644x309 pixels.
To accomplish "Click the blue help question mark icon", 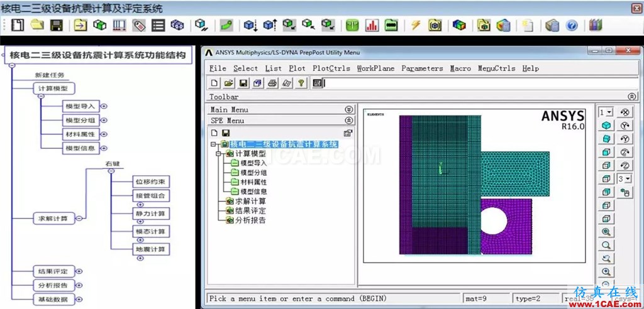I will (572, 26).
